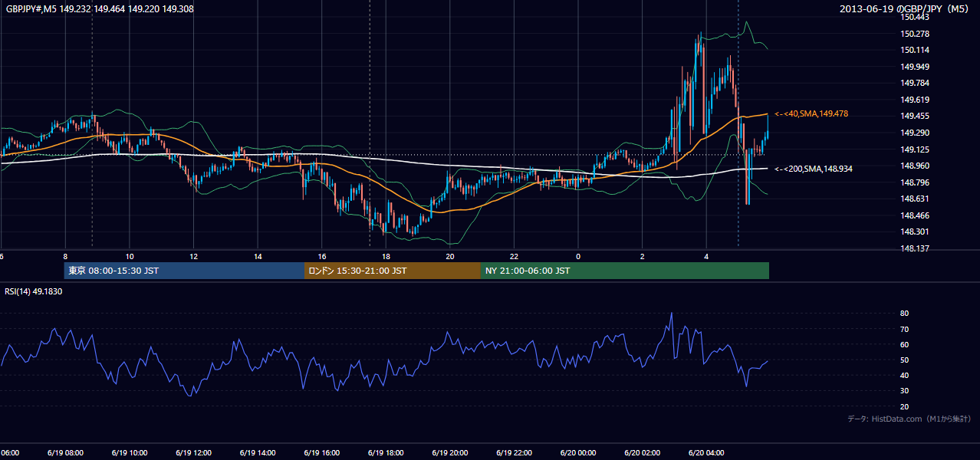This screenshot has width=980, height=460.
Task: Click RSI scale value 80
Action: pos(905,314)
